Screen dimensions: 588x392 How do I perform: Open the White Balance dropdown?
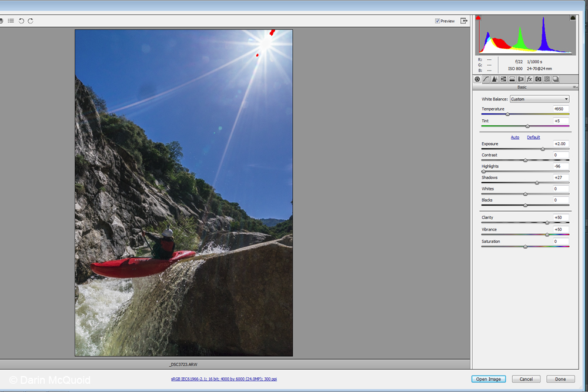tap(539, 99)
